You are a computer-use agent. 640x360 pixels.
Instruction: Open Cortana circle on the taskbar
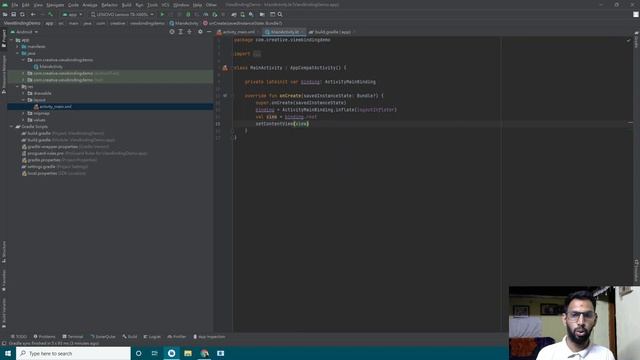[138, 353]
